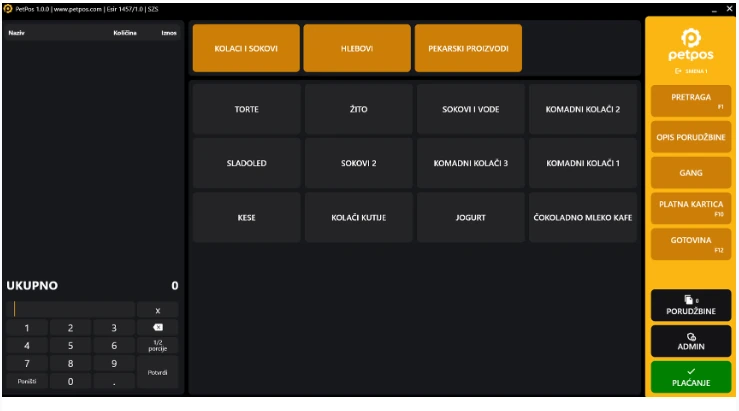Click the Pretraga search button
The height and width of the screenshot is (411, 739).
[x=691, y=101]
